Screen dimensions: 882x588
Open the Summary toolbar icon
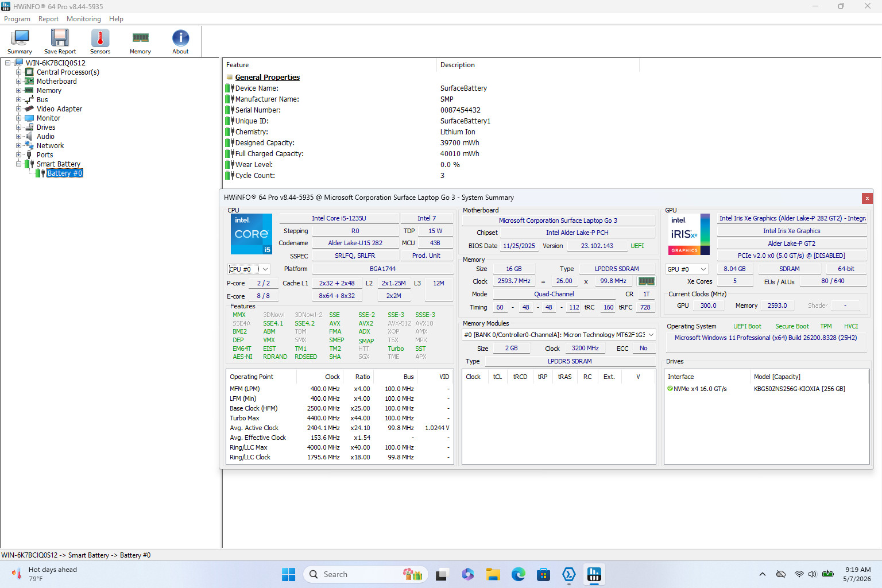tap(20, 41)
